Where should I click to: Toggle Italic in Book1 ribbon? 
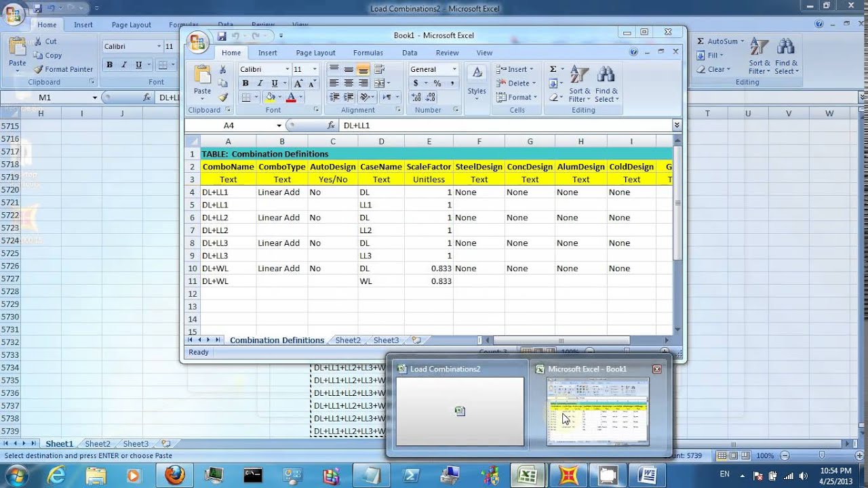point(260,83)
